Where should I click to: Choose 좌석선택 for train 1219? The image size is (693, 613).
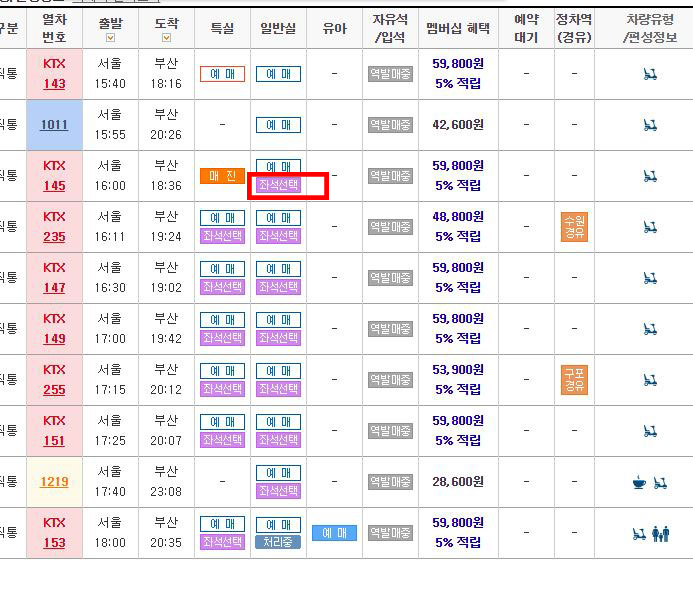point(278,491)
